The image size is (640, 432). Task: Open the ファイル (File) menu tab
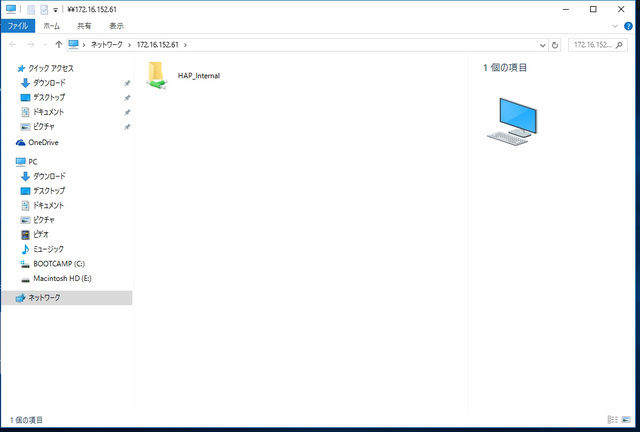tap(17, 27)
